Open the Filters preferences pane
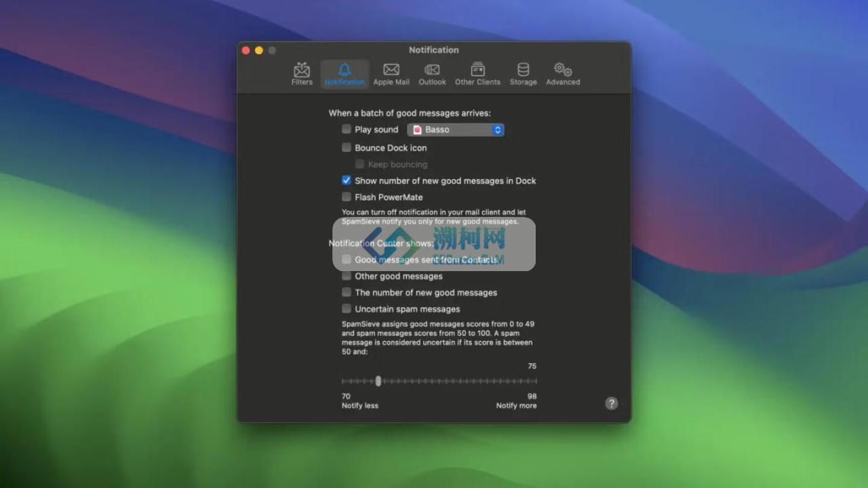Image resolution: width=868 pixels, height=488 pixels. pyautogui.click(x=302, y=74)
